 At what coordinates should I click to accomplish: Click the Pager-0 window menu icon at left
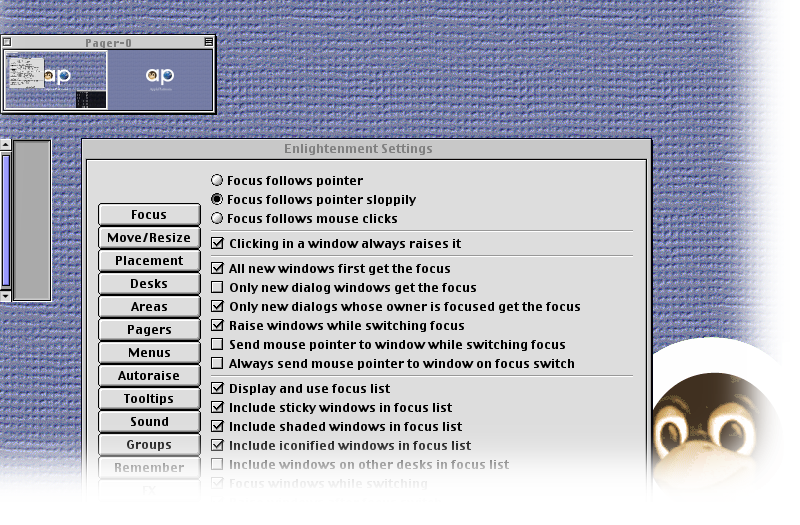tap(7, 42)
